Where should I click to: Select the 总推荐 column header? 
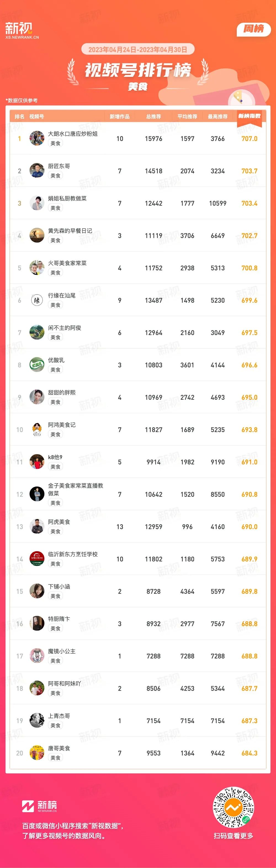click(x=153, y=117)
